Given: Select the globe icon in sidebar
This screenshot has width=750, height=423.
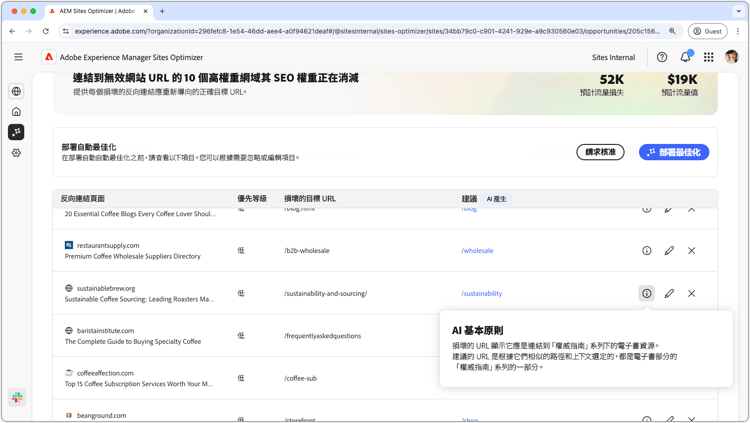Looking at the screenshot, I should click(16, 91).
